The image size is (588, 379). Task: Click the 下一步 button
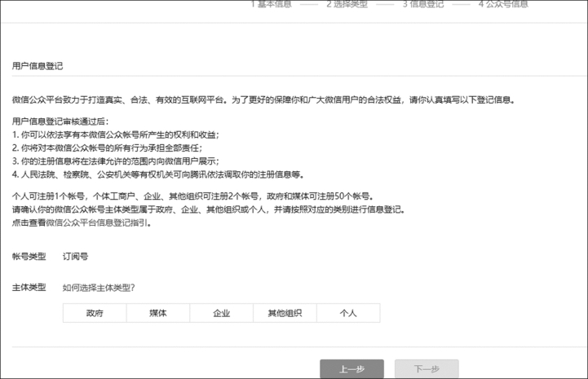[x=427, y=369]
